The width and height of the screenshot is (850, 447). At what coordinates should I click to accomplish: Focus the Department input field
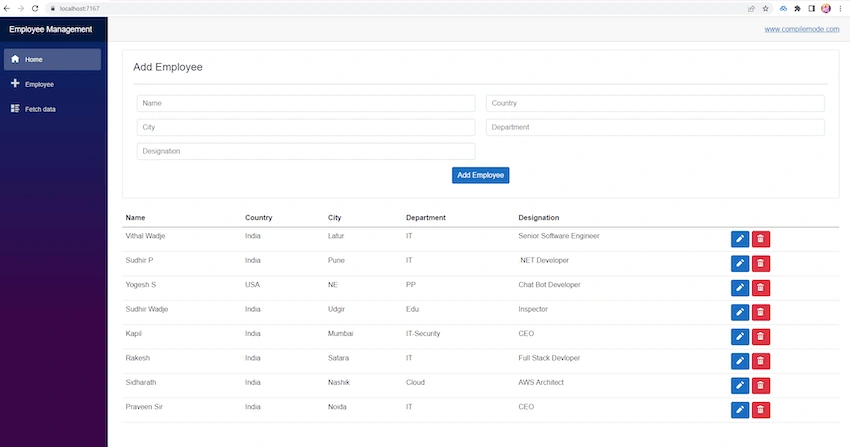tap(655, 127)
